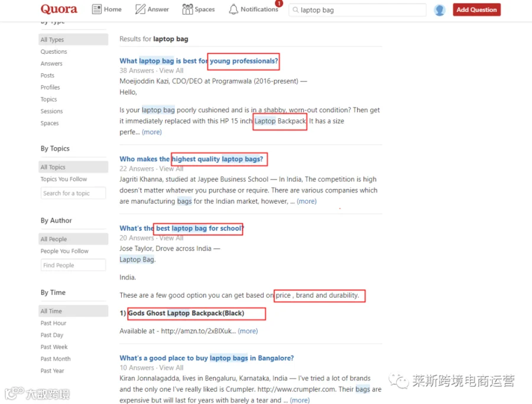Filter results to Past Month
532x404 pixels.
[x=56, y=359]
